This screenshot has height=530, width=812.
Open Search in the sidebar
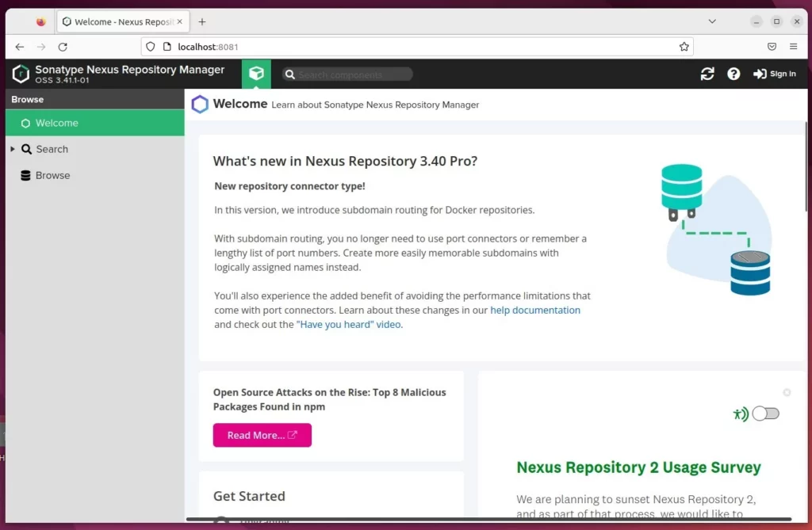click(x=52, y=149)
